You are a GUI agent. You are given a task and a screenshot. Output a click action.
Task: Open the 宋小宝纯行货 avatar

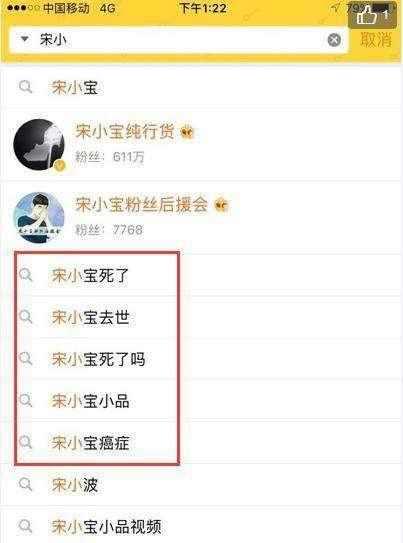point(39,144)
